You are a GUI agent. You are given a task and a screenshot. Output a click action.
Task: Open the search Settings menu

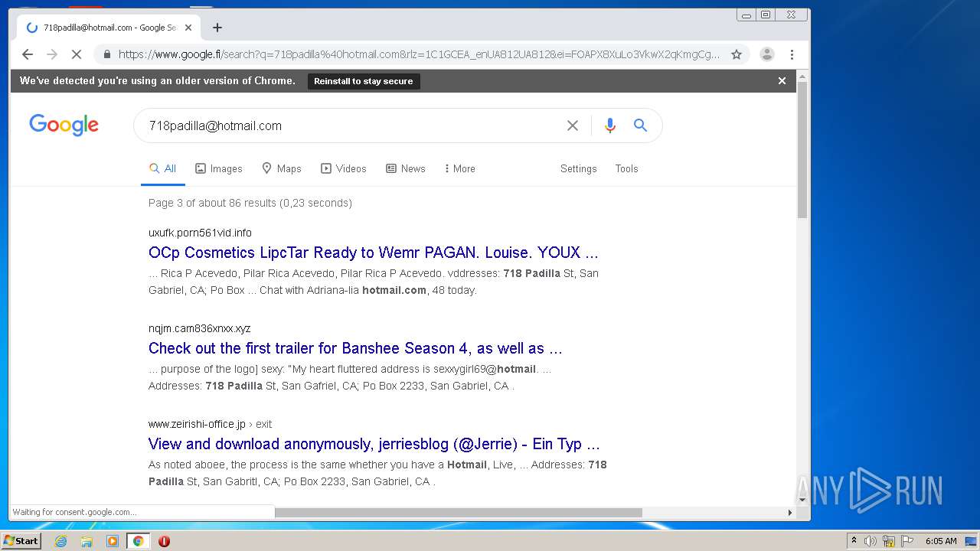[x=579, y=168]
